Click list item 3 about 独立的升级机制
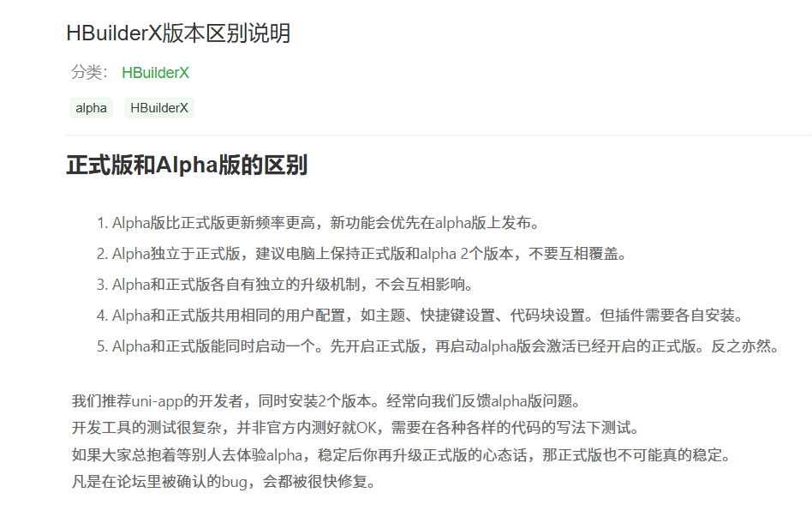The height and width of the screenshot is (505, 812). 285,285
